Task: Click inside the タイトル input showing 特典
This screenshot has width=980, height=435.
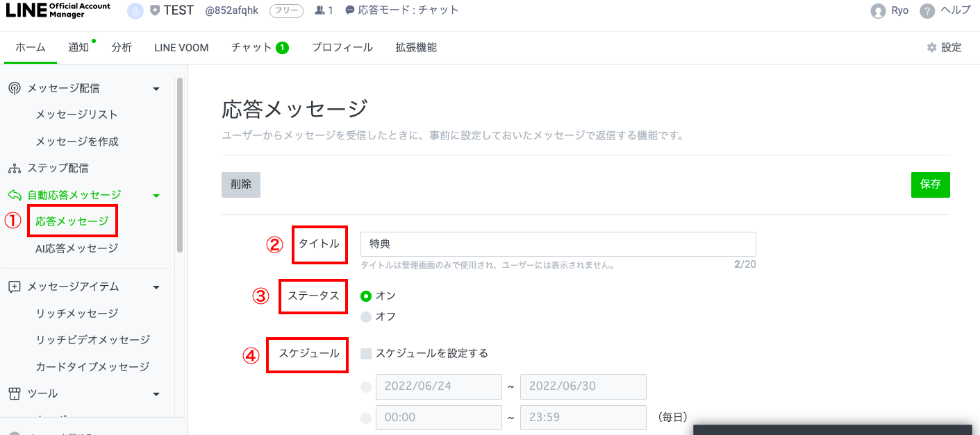Action: [x=556, y=244]
